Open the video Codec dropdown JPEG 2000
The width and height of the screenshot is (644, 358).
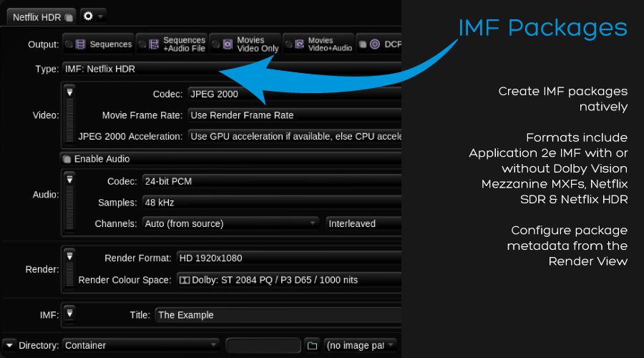[295, 94]
